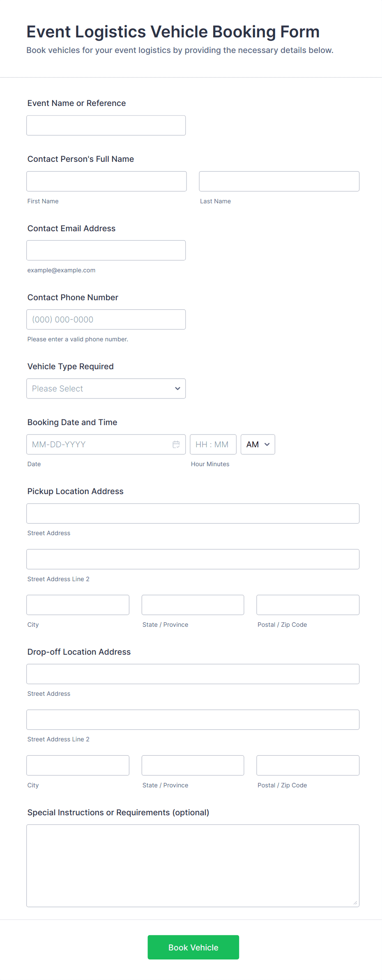Select the Pickup Street Address field
This screenshot has height=980, width=382.
[x=193, y=513]
